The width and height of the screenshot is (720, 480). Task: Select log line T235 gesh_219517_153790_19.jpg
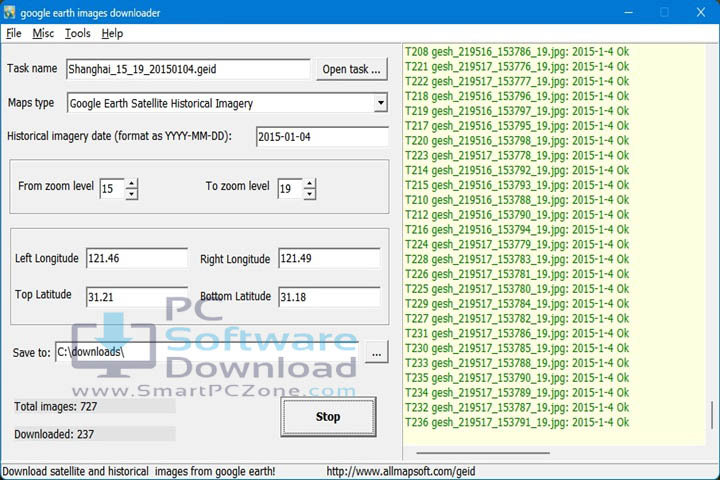click(x=517, y=378)
